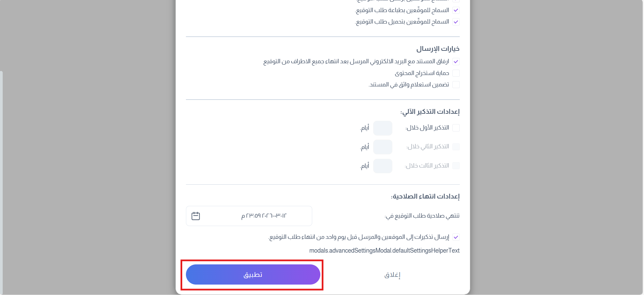Click the label ارفاق المستند مع البريد
Screen dimensions: 644x295
click(356, 62)
